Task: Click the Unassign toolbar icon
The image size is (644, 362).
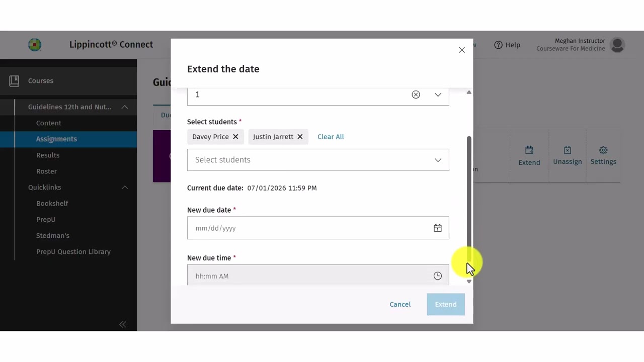Action: (568, 150)
